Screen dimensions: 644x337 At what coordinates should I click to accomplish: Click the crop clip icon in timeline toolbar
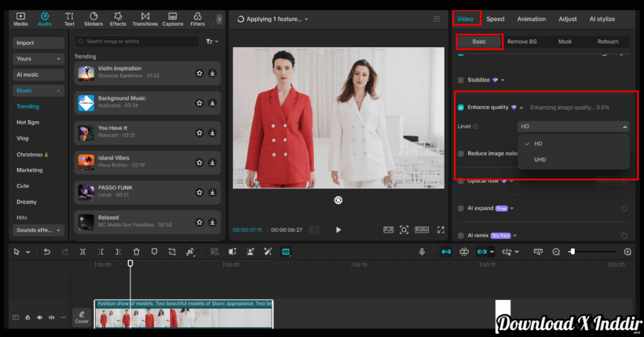point(172,251)
